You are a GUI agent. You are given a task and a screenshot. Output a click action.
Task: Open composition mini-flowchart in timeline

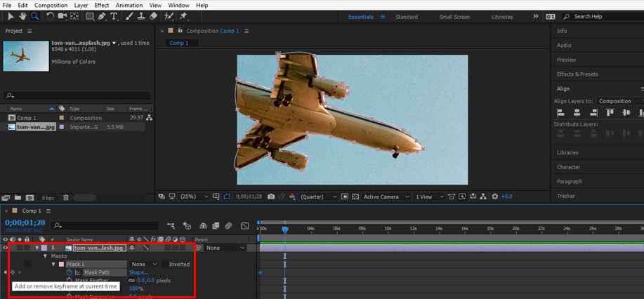coord(171,225)
